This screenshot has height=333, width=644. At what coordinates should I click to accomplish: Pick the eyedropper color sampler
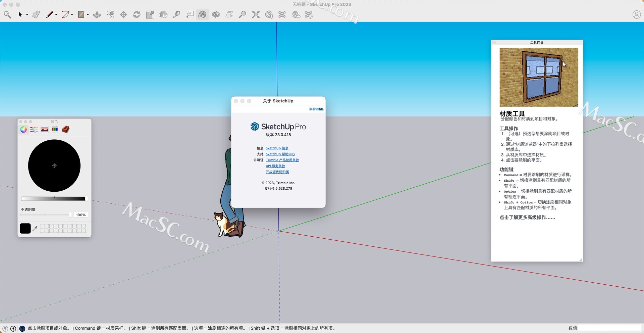click(x=35, y=229)
